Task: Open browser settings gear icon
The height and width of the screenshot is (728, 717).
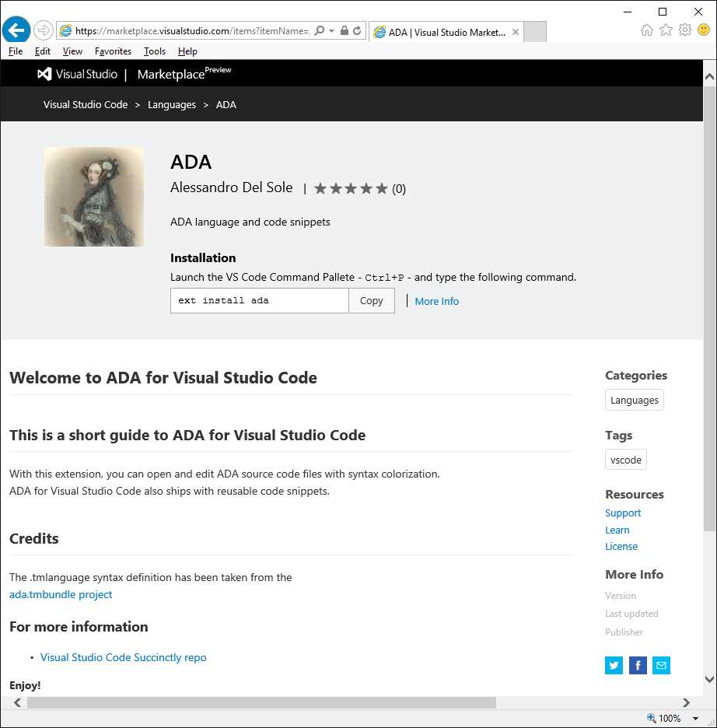Action: click(684, 30)
